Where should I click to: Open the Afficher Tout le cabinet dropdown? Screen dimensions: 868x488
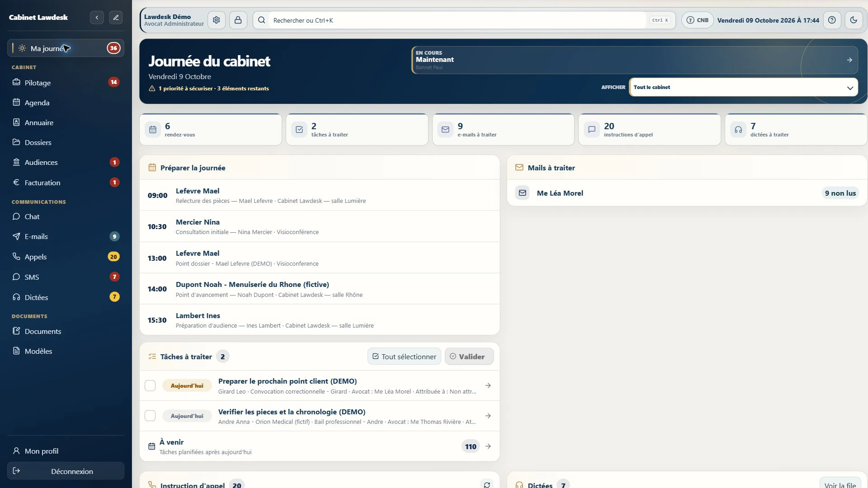coord(743,87)
